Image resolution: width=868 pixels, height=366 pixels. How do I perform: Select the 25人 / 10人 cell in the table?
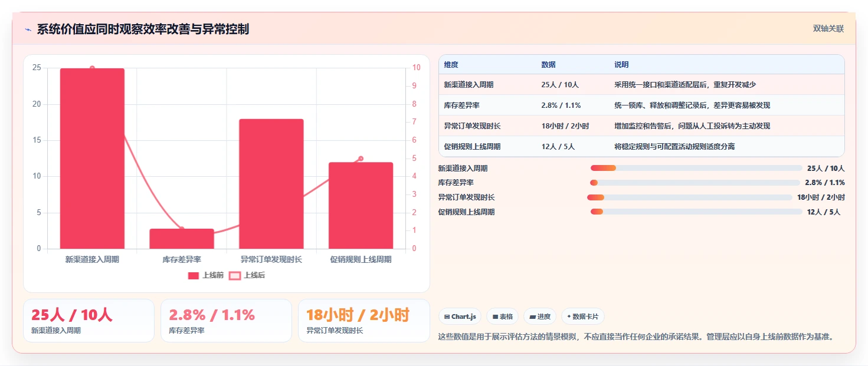tap(560, 85)
